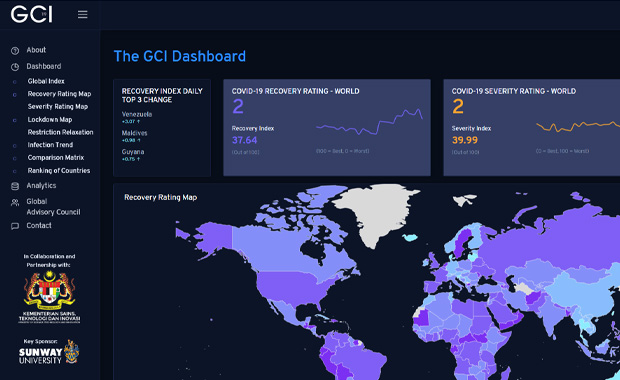This screenshot has width=620, height=380.
Task: Open Restriction Relaxation menu item
Action: point(60,132)
